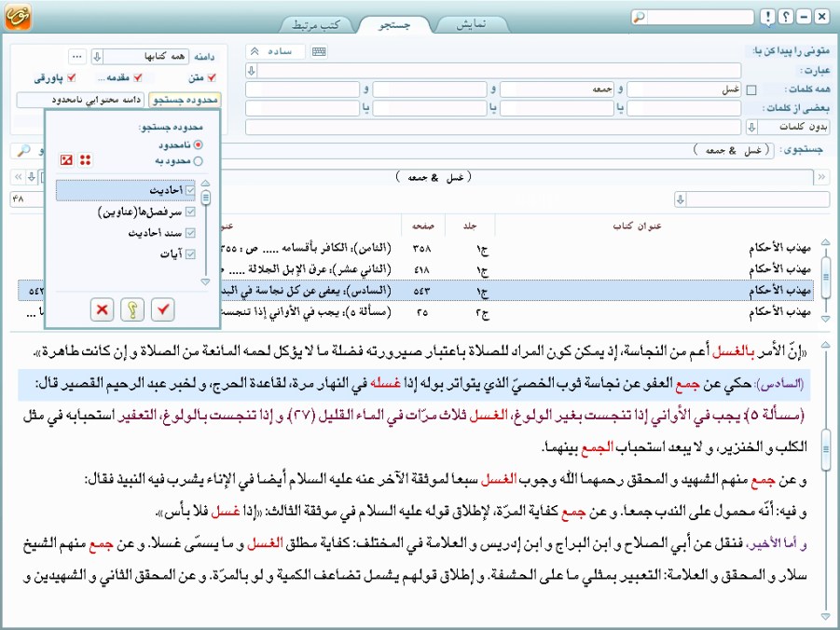
Task: Click the محدوده جستجو button
Action: pos(186,100)
